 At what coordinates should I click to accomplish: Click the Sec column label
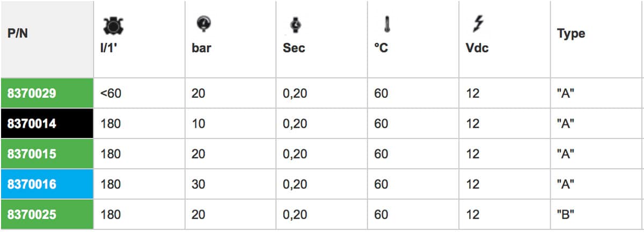click(x=294, y=48)
